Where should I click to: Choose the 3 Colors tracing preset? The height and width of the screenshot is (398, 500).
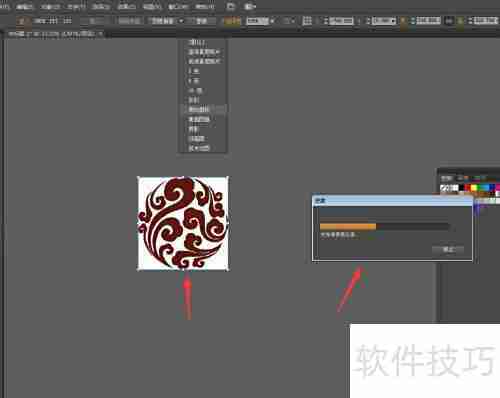pyautogui.click(x=203, y=71)
